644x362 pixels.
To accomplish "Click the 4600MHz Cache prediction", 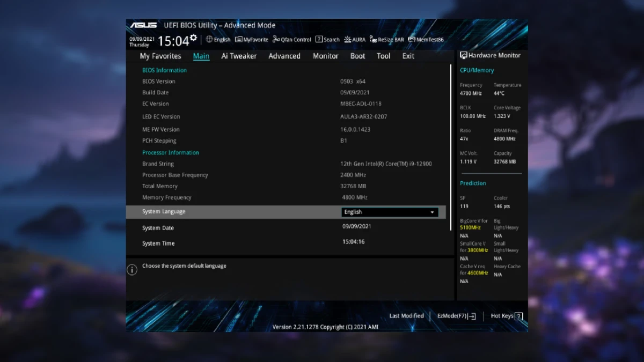I will pos(478,273).
